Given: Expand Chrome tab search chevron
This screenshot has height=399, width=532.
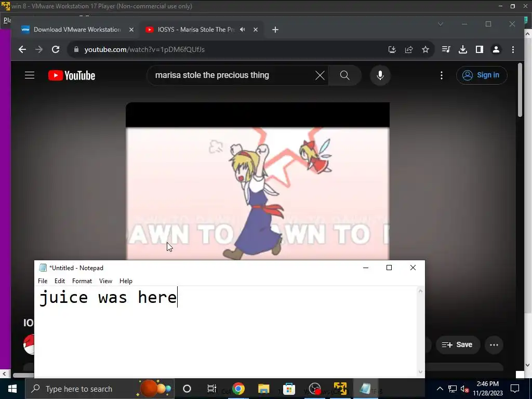Looking at the screenshot, I should (441, 24).
